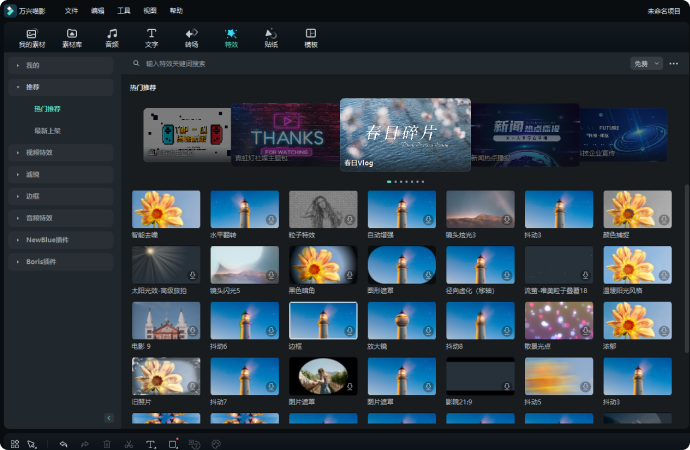The height and width of the screenshot is (450, 690).
Task: Open the 模板 (Templates) icon
Action: click(311, 33)
